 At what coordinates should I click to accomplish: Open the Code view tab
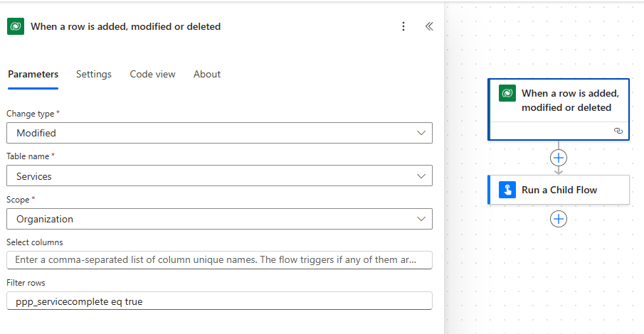click(x=152, y=74)
